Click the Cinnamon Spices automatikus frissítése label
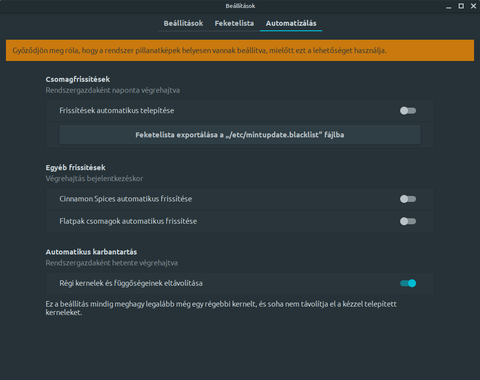480x380 pixels. (x=126, y=199)
